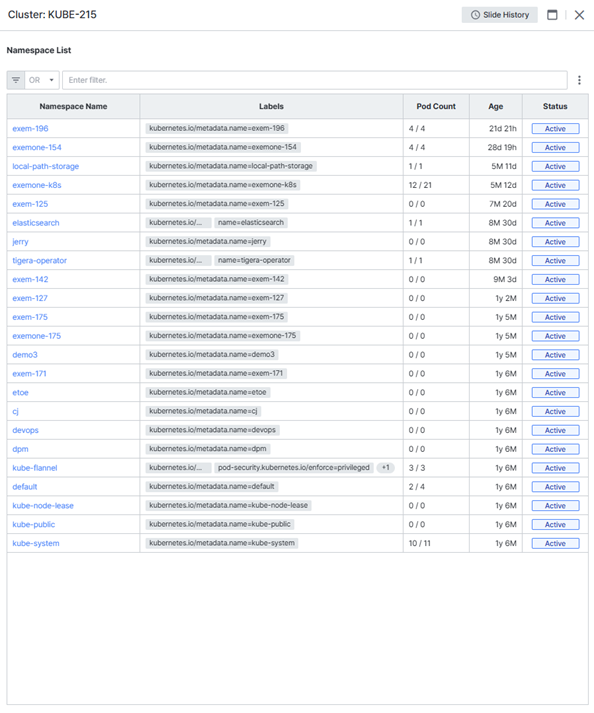Viewport: 594px width, 713px height.
Task: Close the cluster panel with X
Action: click(x=579, y=15)
